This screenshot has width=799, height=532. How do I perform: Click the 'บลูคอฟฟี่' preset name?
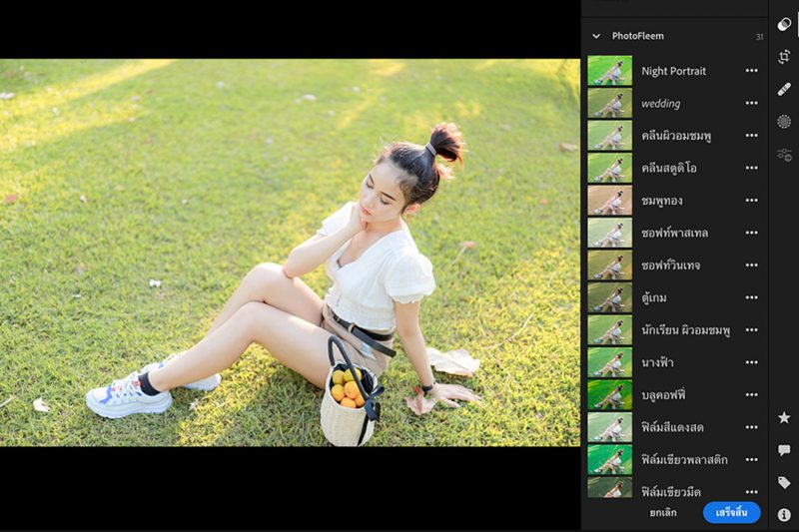pyautogui.click(x=663, y=395)
